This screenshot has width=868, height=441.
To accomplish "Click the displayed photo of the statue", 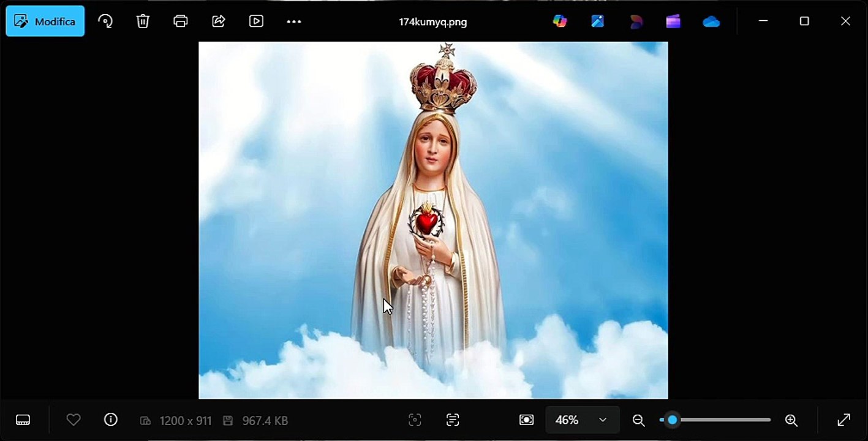I will (433, 221).
